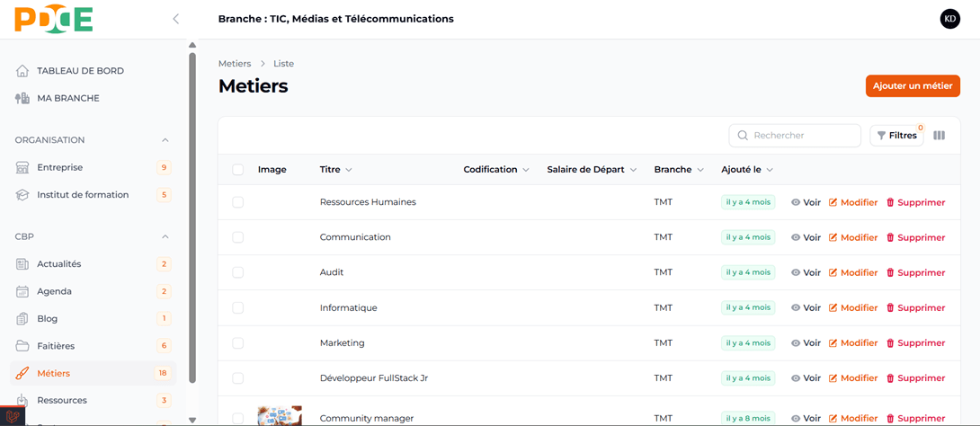
Task: Click the Agenda calendar icon
Action: 22,291
